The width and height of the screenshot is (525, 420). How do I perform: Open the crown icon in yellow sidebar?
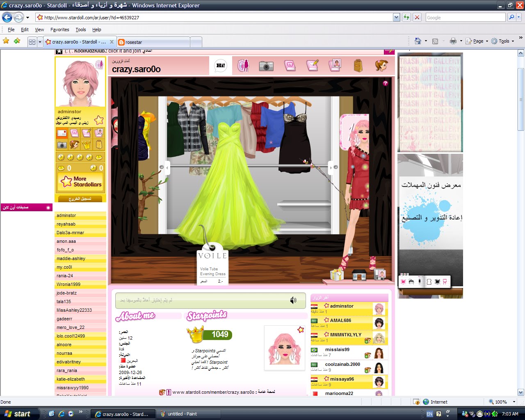pyautogui.click(x=87, y=145)
